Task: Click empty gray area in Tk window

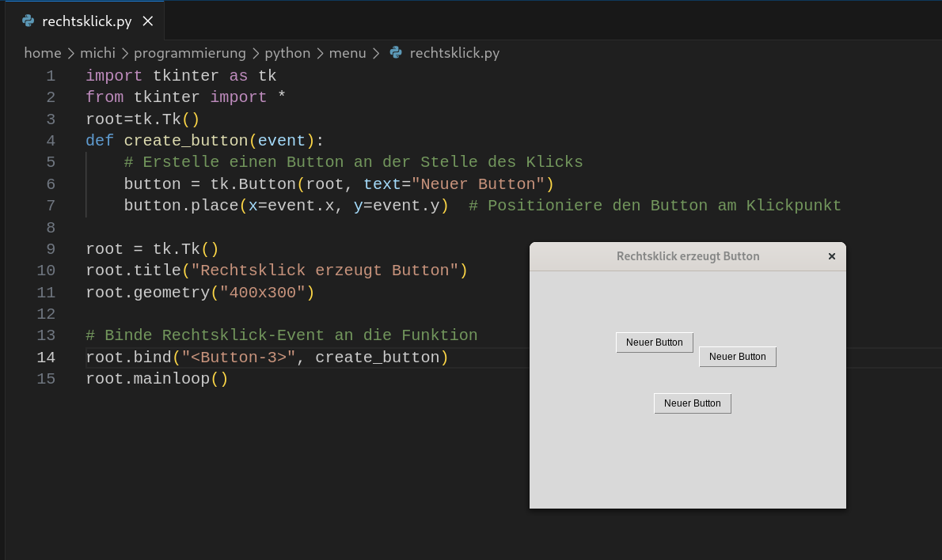Action: [x=688, y=462]
